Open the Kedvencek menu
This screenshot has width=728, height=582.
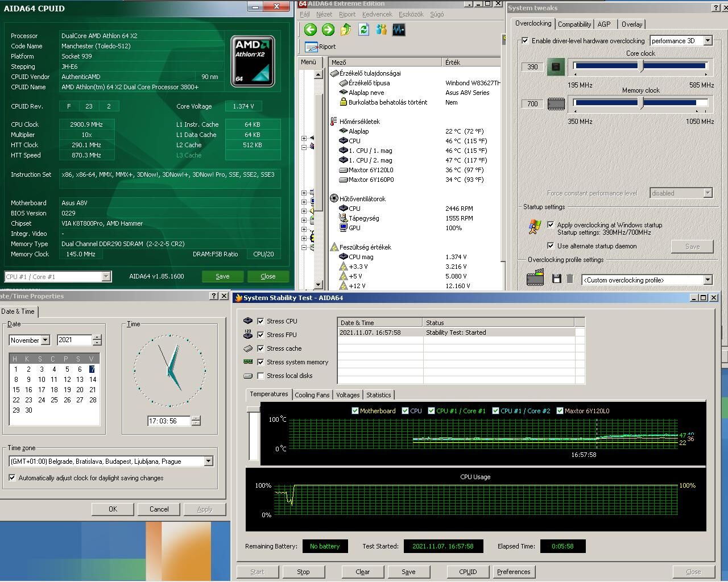coord(377,14)
